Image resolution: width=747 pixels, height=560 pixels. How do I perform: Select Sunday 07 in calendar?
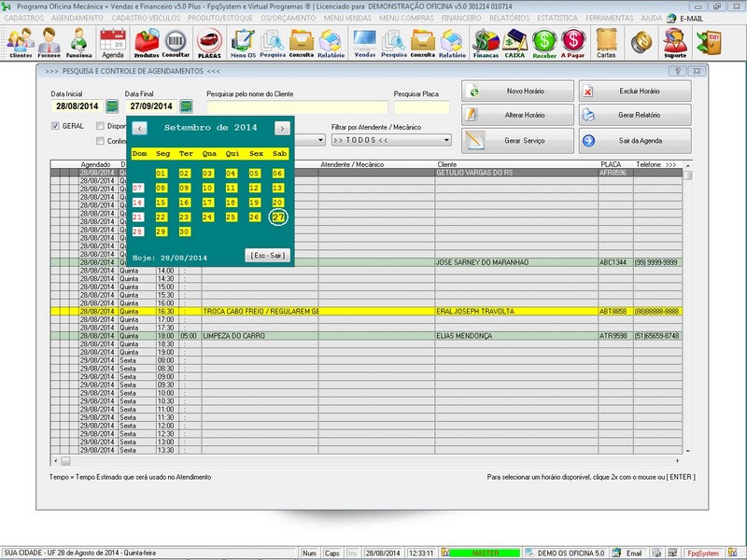pyautogui.click(x=137, y=188)
